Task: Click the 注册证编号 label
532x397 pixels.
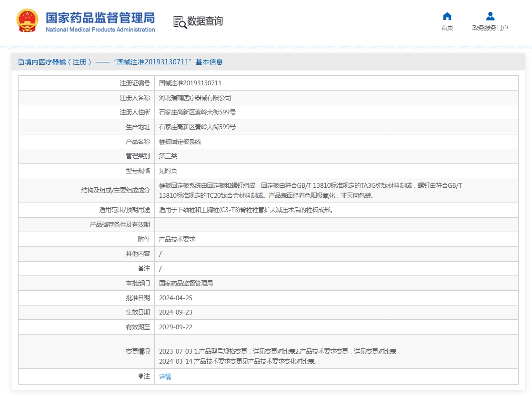Action: click(135, 83)
